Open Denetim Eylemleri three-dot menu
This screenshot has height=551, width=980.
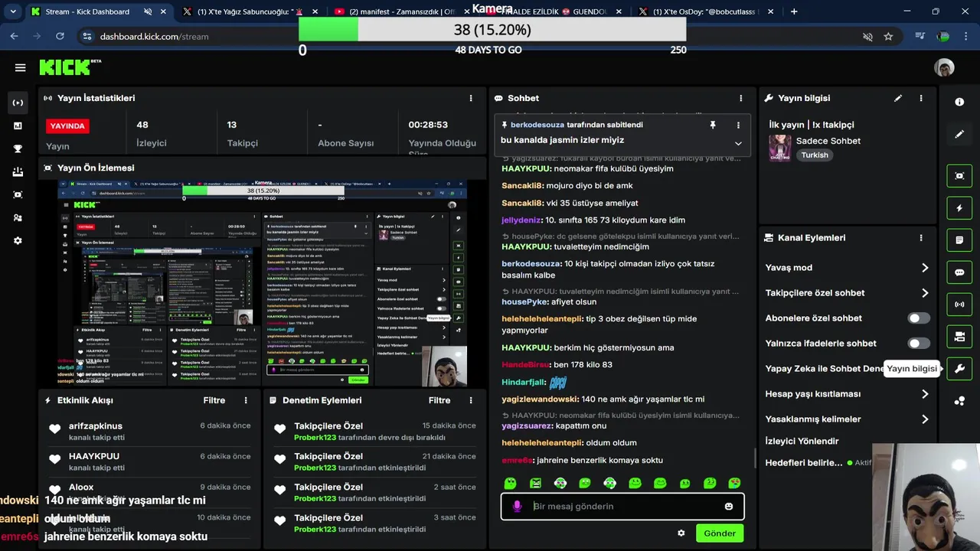[471, 400]
